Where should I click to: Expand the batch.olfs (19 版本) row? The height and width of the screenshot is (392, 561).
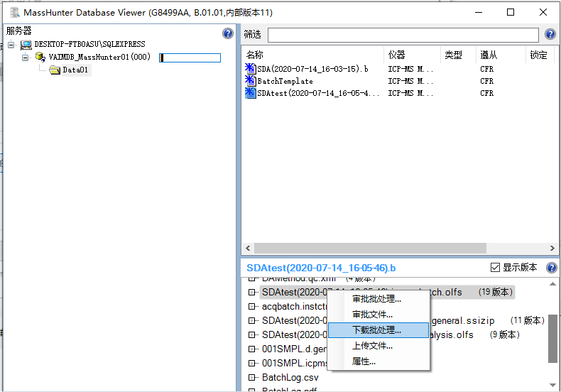pos(251,292)
